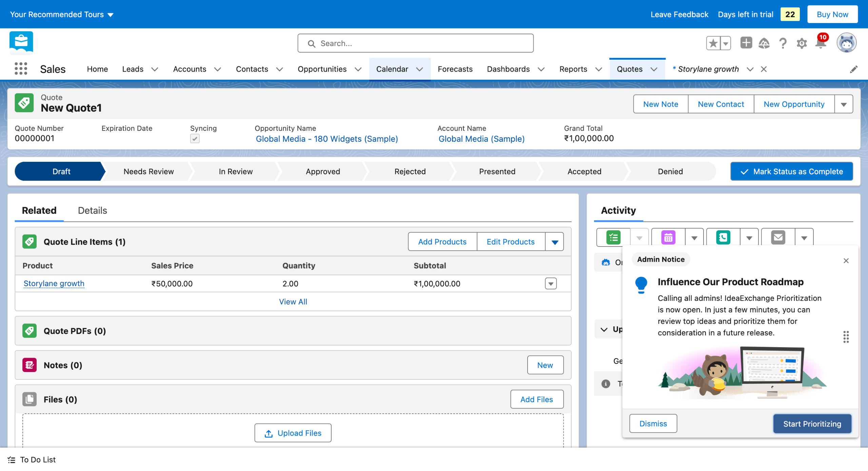
Task: Expand the Leads nav dropdown
Action: click(155, 69)
